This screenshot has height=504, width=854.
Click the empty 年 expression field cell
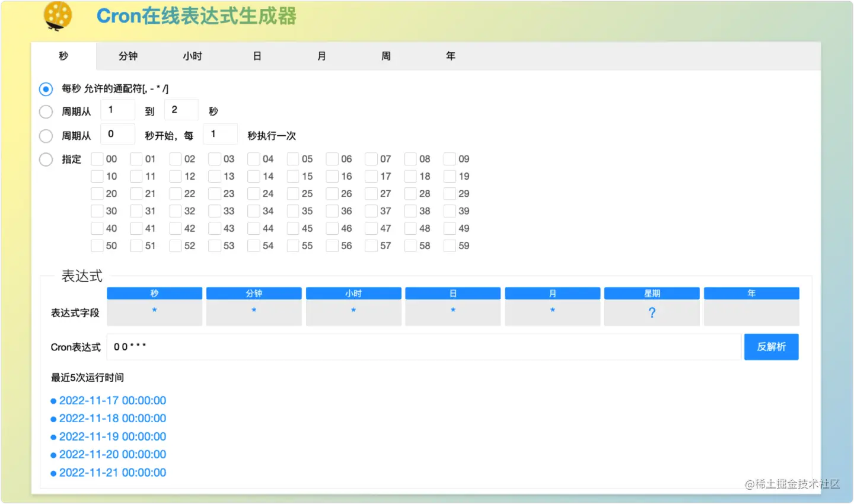(x=751, y=312)
